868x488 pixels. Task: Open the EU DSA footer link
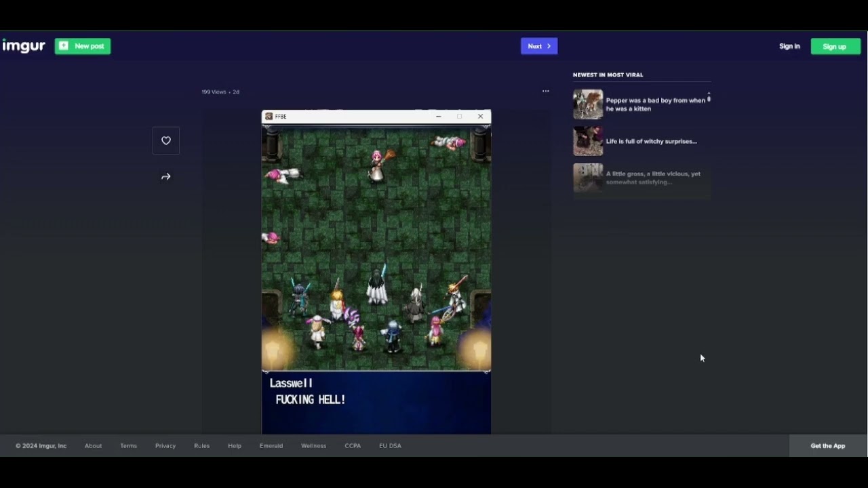coord(391,446)
